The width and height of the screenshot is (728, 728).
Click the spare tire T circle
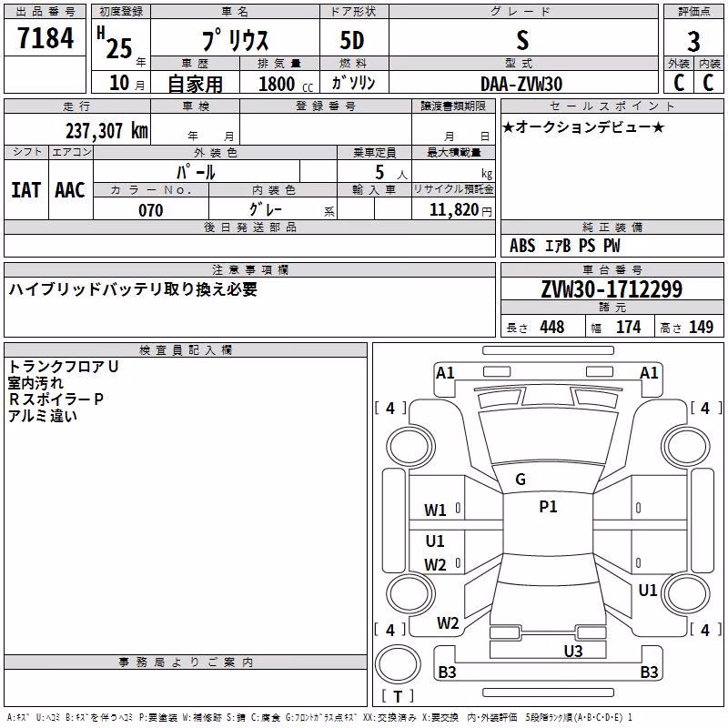click(398, 665)
